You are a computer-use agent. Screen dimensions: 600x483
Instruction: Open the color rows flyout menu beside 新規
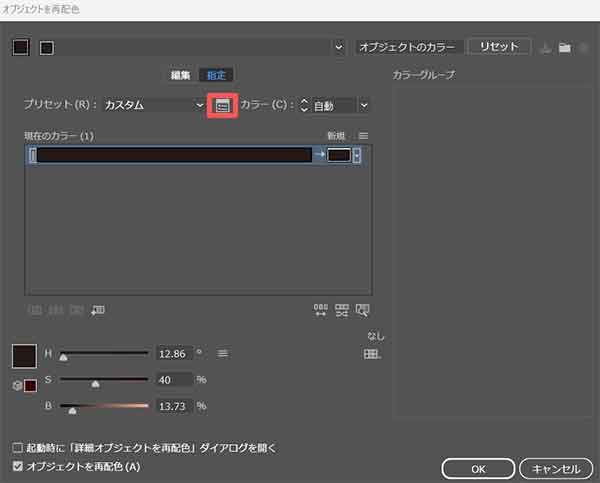[364, 136]
